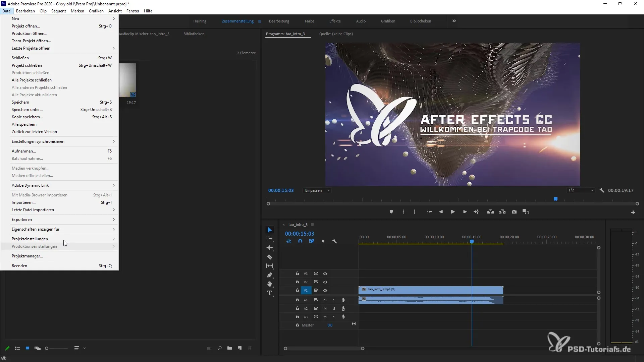Screen dimensions: 644x362
Task: Go to Out point
Action: pos(476,212)
